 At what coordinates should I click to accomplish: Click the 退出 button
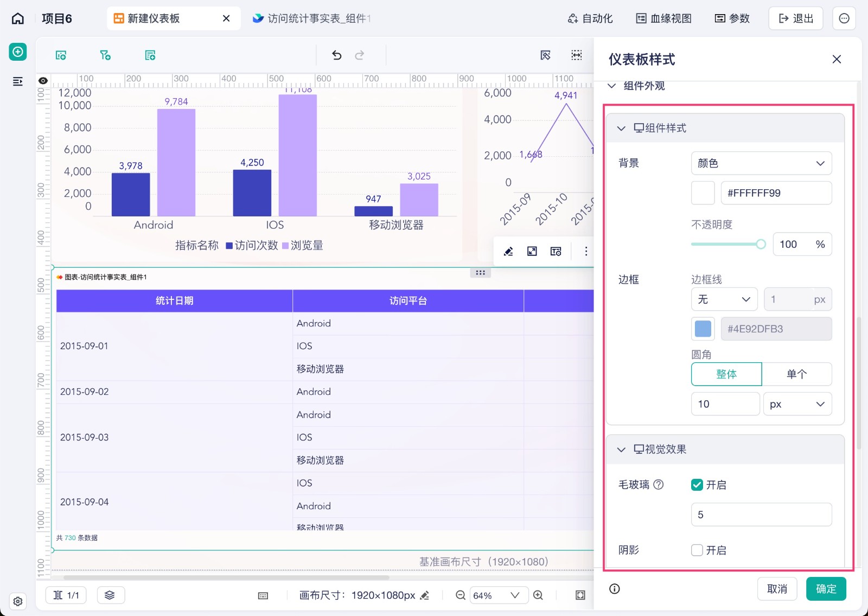click(x=796, y=18)
